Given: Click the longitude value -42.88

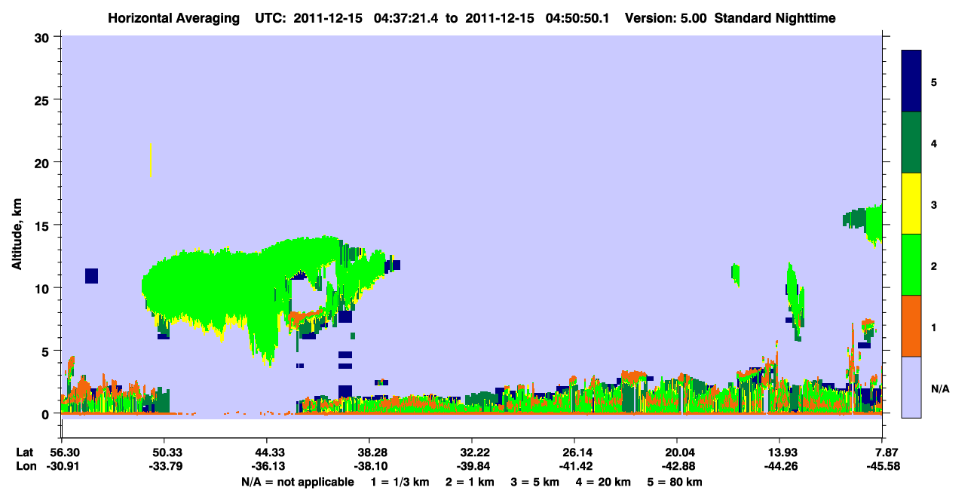Looking at the screenshot, I should 677,466.
